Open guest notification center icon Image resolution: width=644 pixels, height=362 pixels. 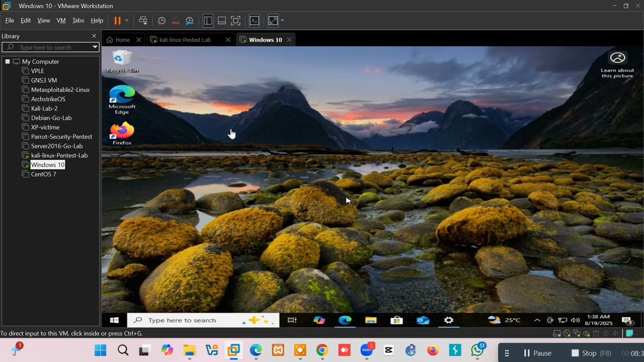[x=627, y=321]
